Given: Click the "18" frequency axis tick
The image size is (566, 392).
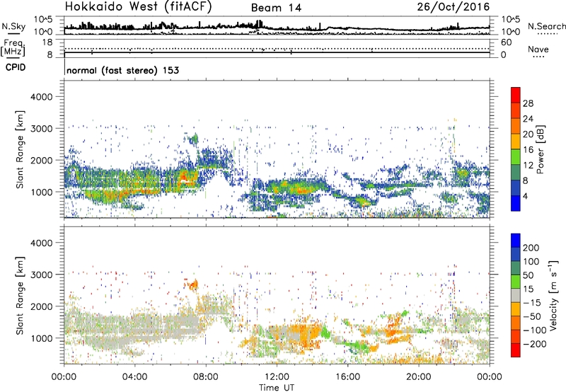Looking at the screenshot, I should (x=47, y=42).
